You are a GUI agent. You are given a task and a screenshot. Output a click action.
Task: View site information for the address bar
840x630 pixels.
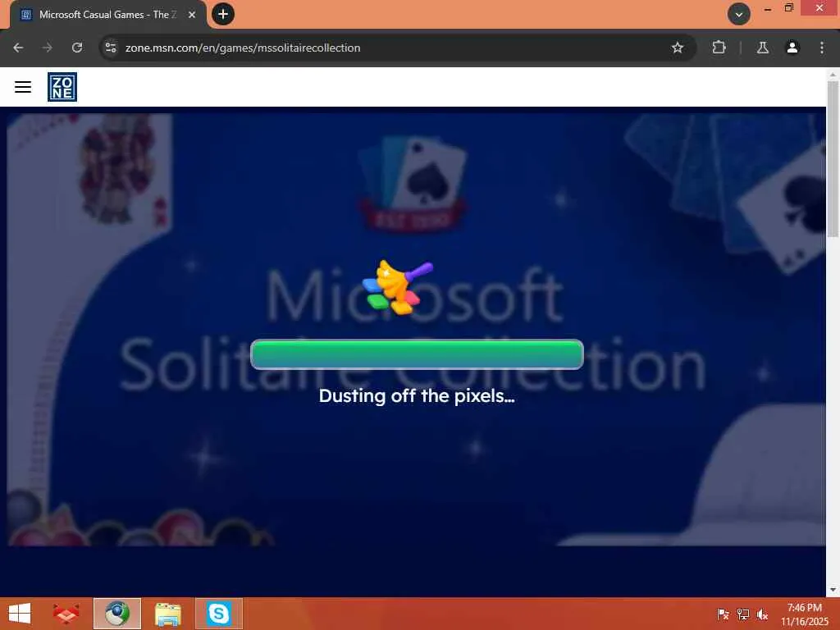[111, 48]
